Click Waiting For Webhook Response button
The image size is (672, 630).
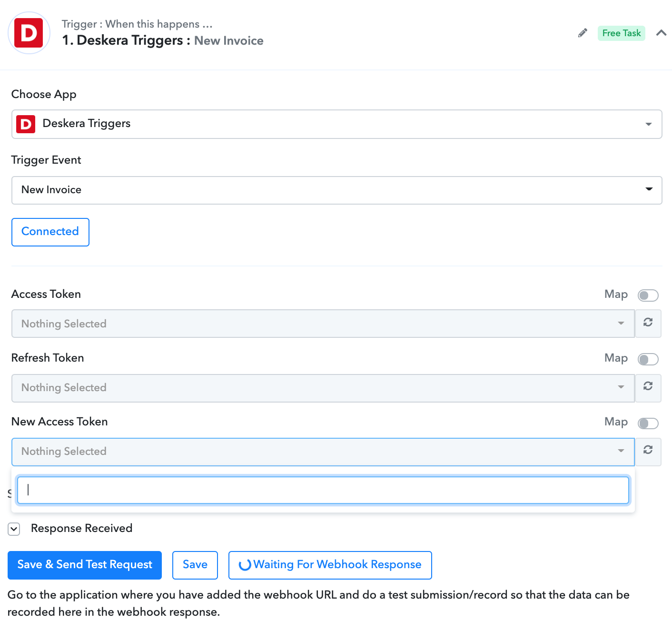tap(330, 565)
